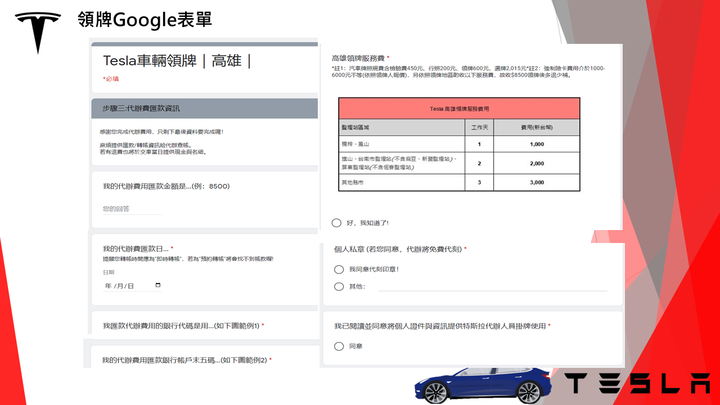Click the 年/月/日 date input field
The width and height of the screenshot is (720, 405).
[x=132, y=286]
